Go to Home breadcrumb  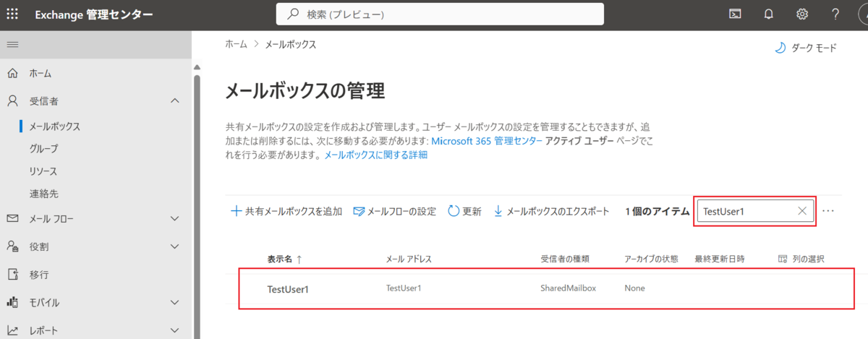[236, 45]
